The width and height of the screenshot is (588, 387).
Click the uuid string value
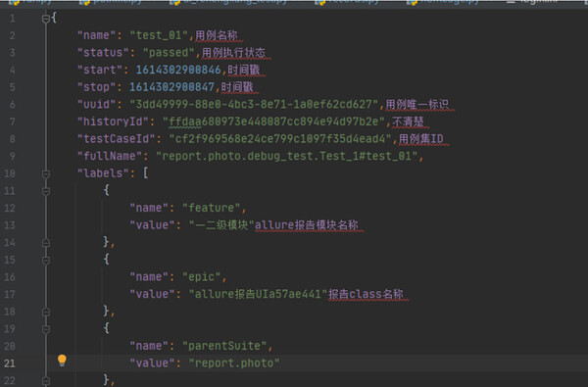[x=254, y=105]
